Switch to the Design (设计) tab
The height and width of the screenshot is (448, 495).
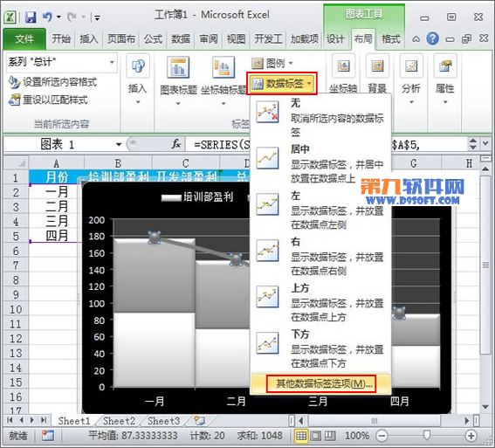[x=335, y=39]
